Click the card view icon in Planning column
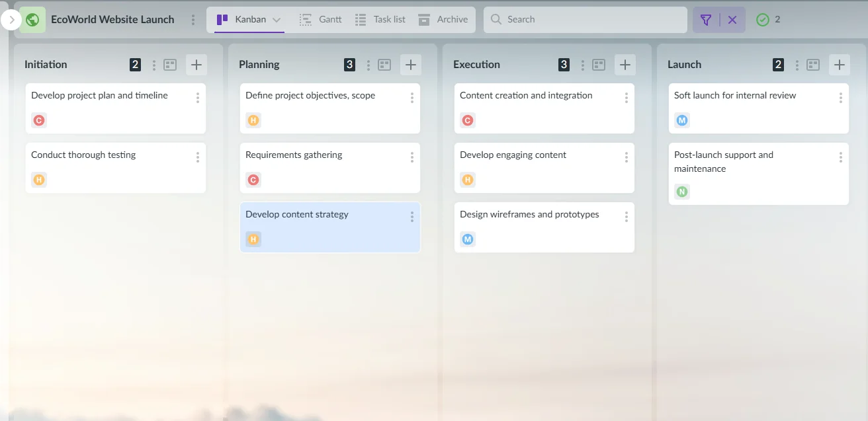The image size is (868, 421). point(384,65)
